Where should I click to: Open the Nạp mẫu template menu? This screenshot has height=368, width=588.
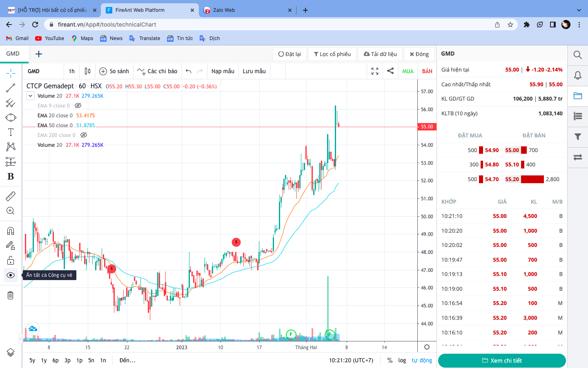(223, 71)
